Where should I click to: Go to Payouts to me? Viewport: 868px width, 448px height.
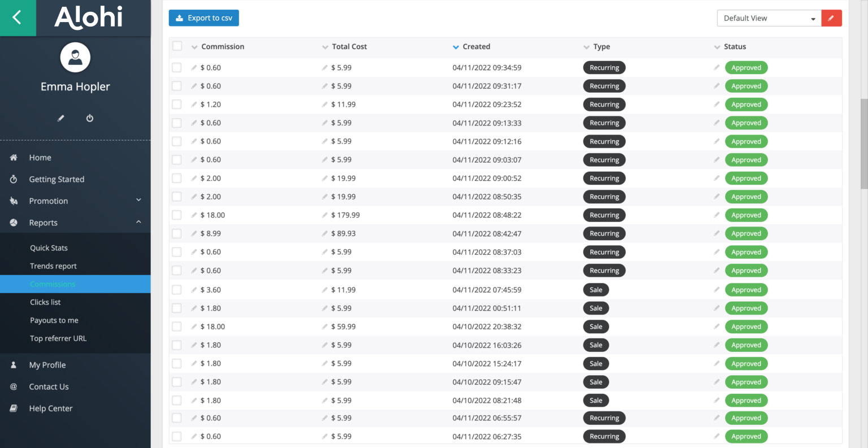[54, 320]
